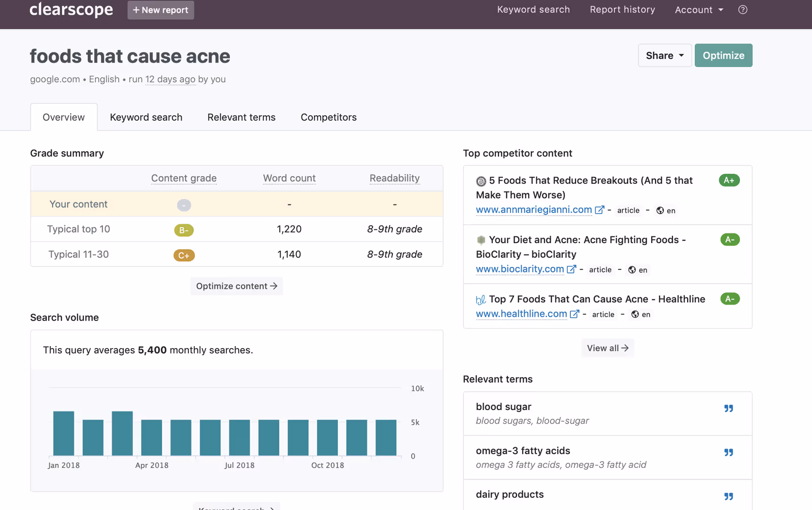Click the Optimize button
The height and width of the screenshot is (510, 812).
point(723,55)
